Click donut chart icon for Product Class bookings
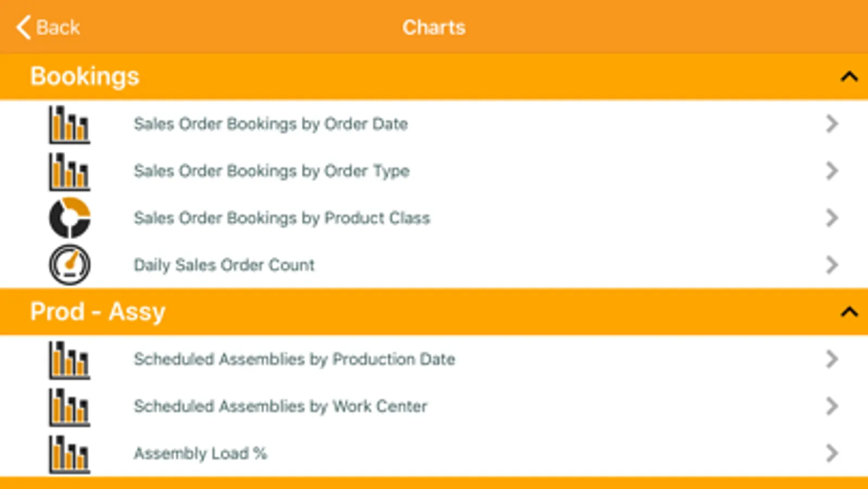868x489 pixels. [x=69, y=218]
